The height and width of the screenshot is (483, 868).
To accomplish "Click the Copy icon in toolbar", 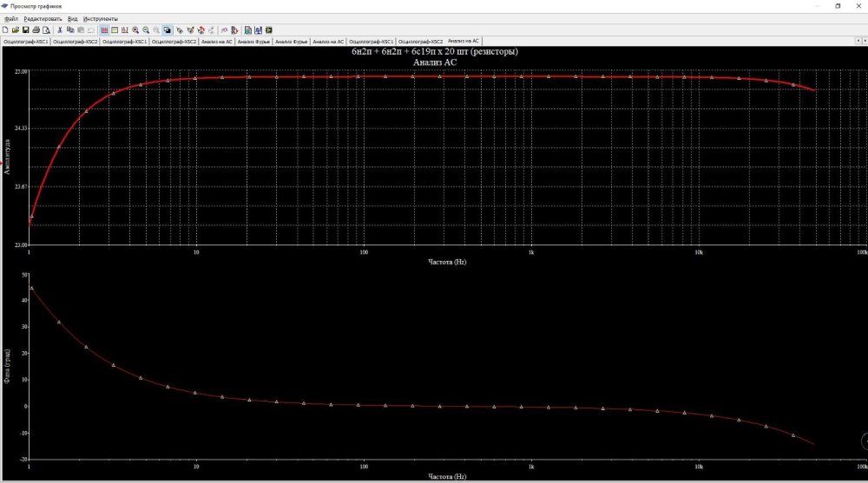I will tap(70, 29).
